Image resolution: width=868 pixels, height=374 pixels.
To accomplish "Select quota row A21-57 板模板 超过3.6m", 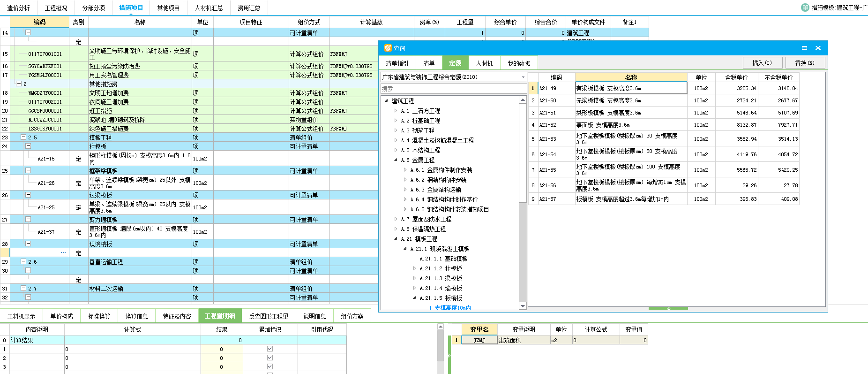I will tap(664, 199).
